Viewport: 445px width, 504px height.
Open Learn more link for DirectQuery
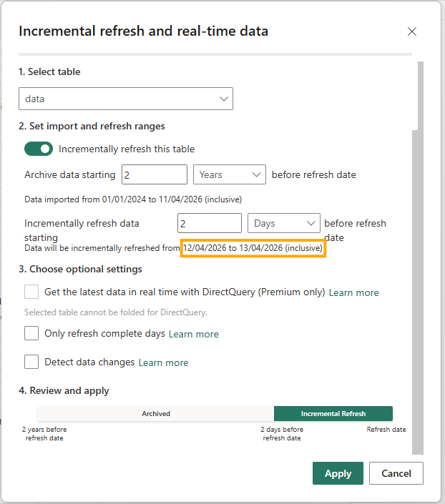click(x=353, y=292)
